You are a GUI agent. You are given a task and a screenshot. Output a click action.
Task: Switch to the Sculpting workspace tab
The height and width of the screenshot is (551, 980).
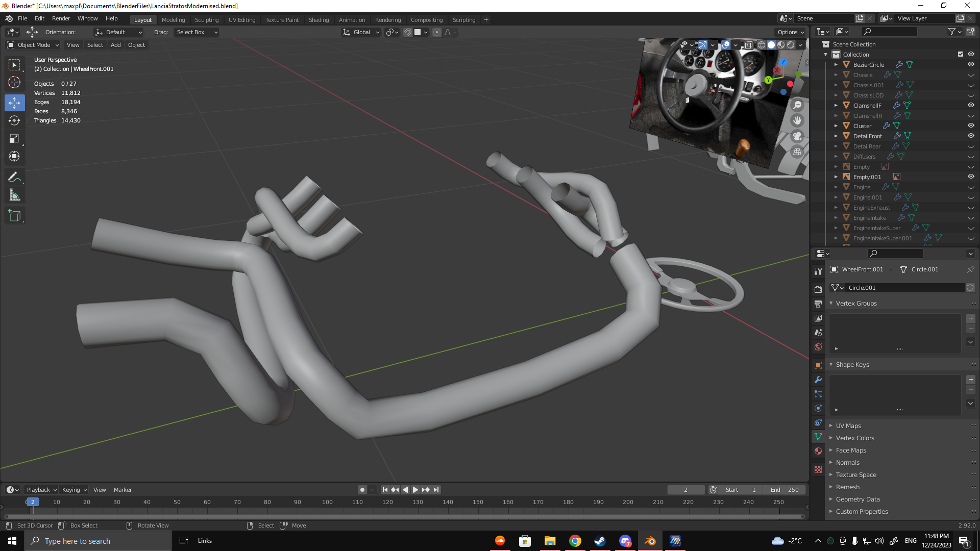pyautogui.click(x=206, y=20)
